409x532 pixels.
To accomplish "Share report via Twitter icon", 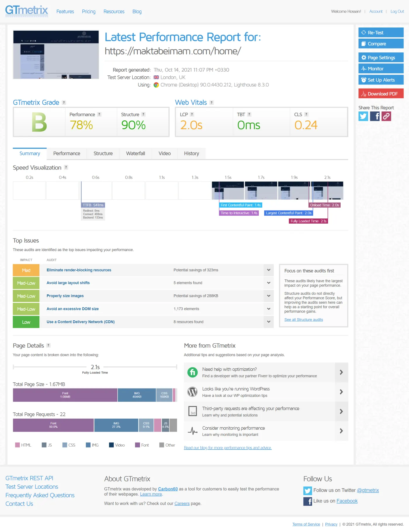I will point(363,116).
